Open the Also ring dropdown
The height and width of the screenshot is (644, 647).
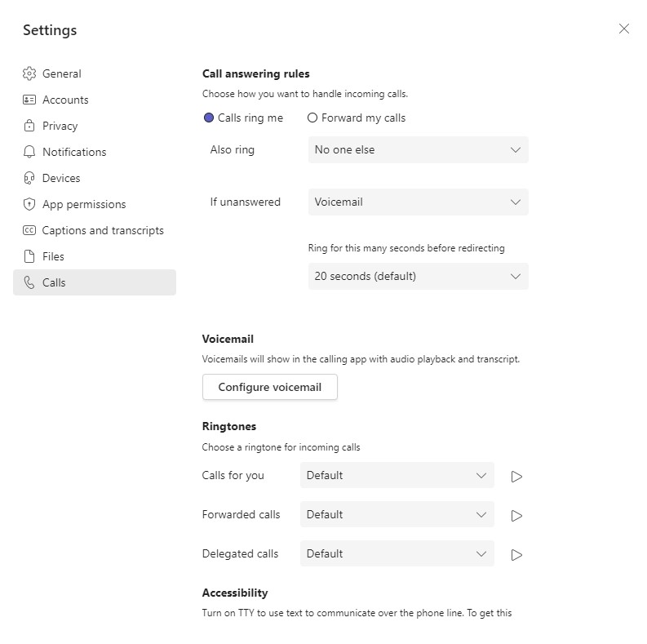418,149
